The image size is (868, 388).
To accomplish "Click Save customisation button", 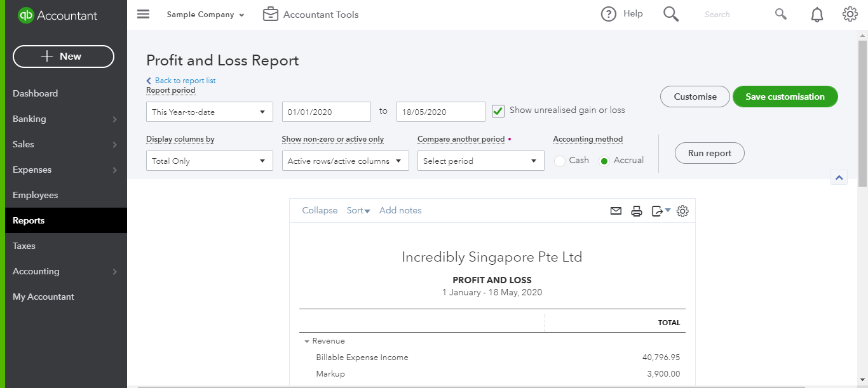I will pyautogui.click(x=785, y=97).
